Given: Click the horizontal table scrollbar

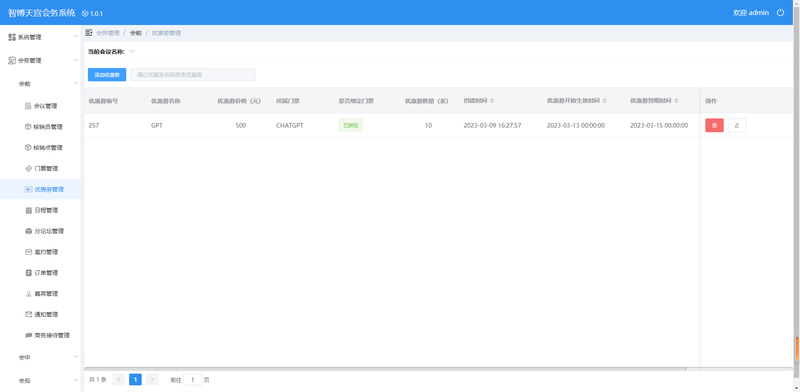Looking at the screenshot, I should pyautogui.click(x=385, y=369).
